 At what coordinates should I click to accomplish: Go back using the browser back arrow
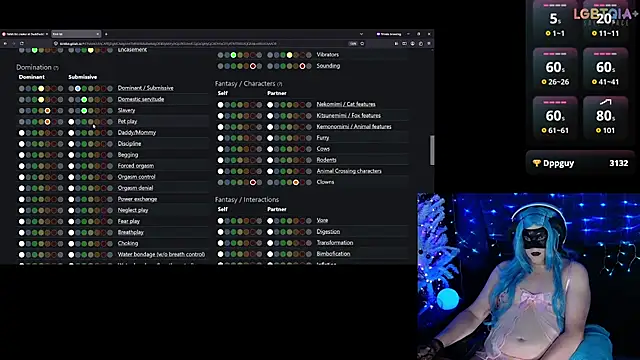tap(5, 44)
